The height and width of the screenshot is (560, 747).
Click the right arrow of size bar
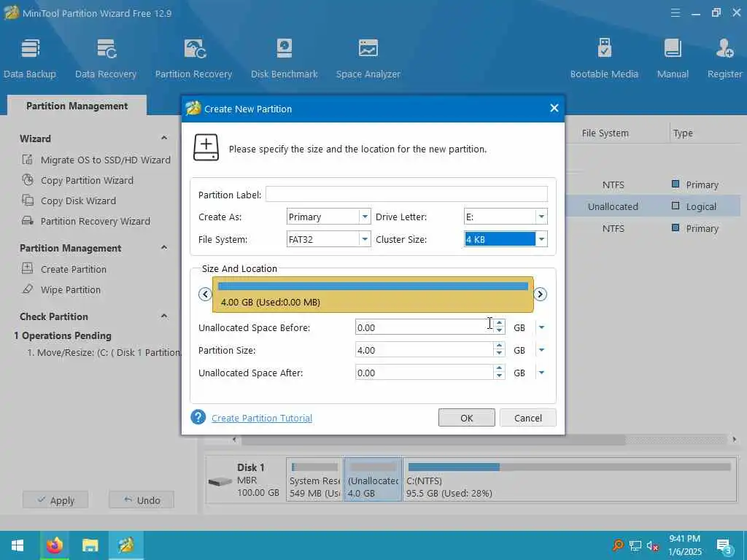click(540, 295)
